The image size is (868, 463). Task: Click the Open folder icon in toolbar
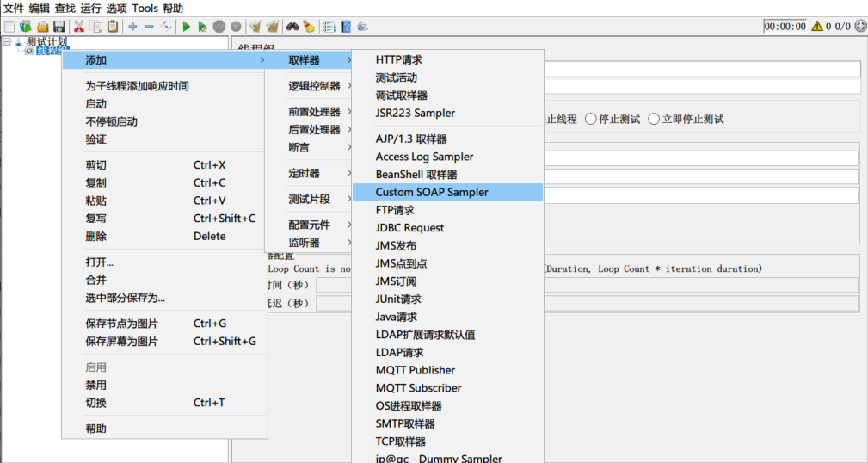[x=42, y=27]
